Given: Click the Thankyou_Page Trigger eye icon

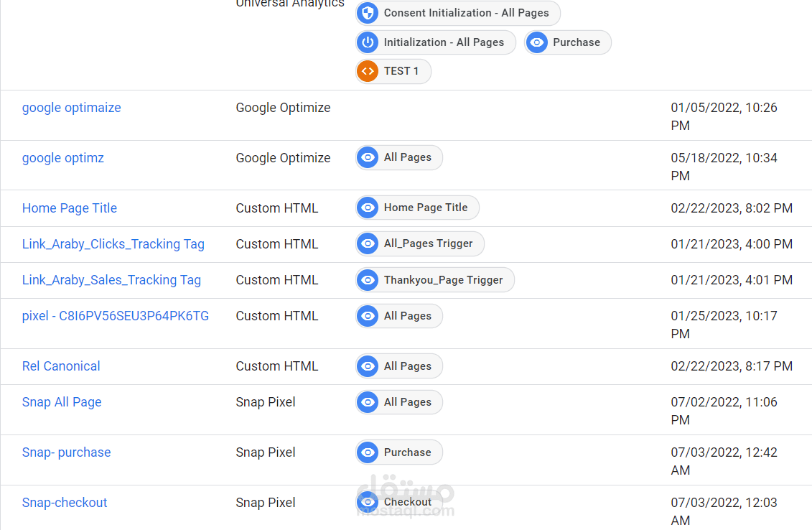Looking at the screenshot, I should pyautogui.click(x=368, y=279).
